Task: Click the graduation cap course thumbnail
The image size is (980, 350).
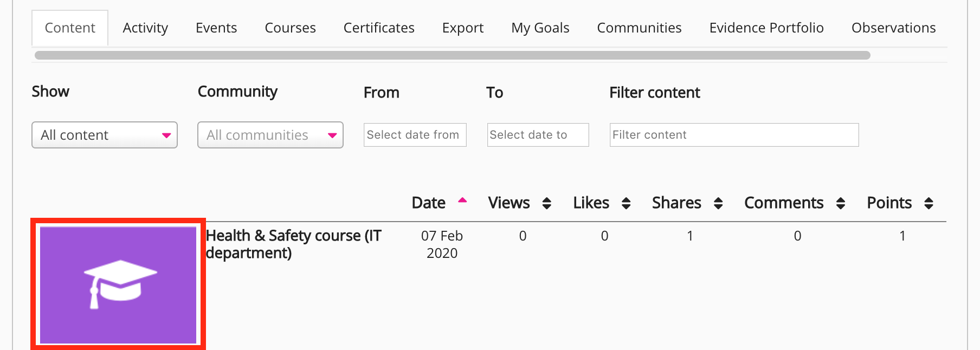Action: tap(118, 284)
